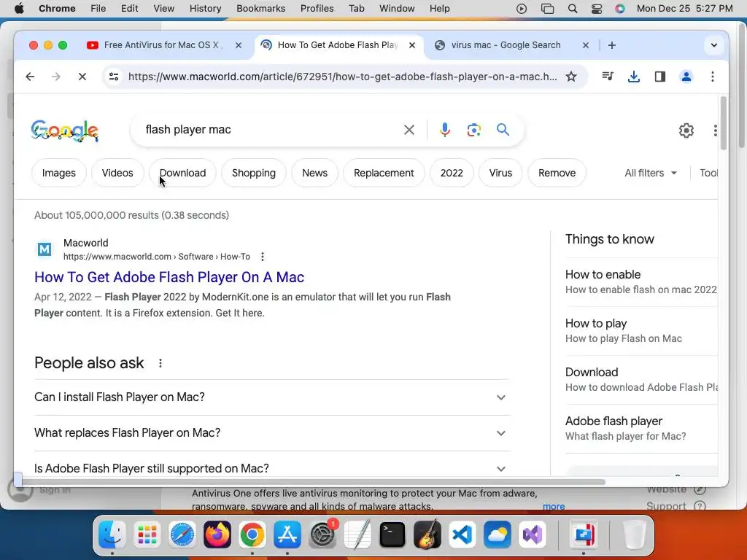Open the Chrome profile avatar

[x=686, y=77]
